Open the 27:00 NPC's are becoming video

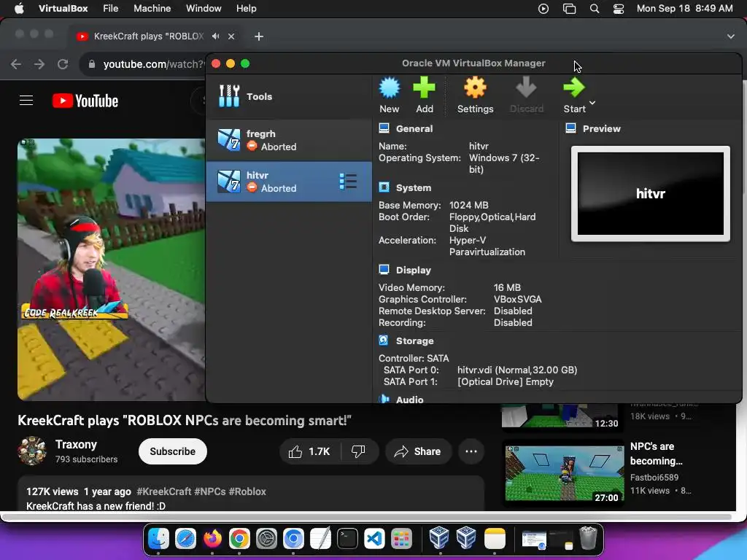[x=564, y=473]
